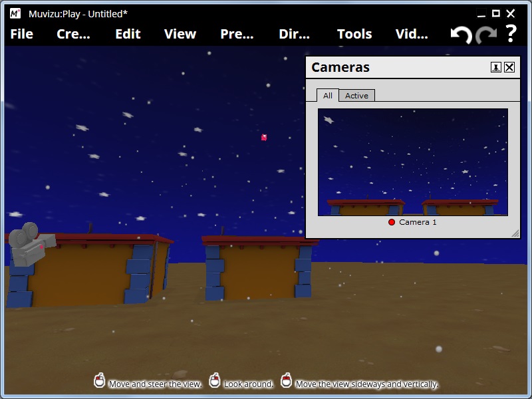Click the Redo arrow icon
This screenshot has width=532, height=399.
tap(486, 35)
